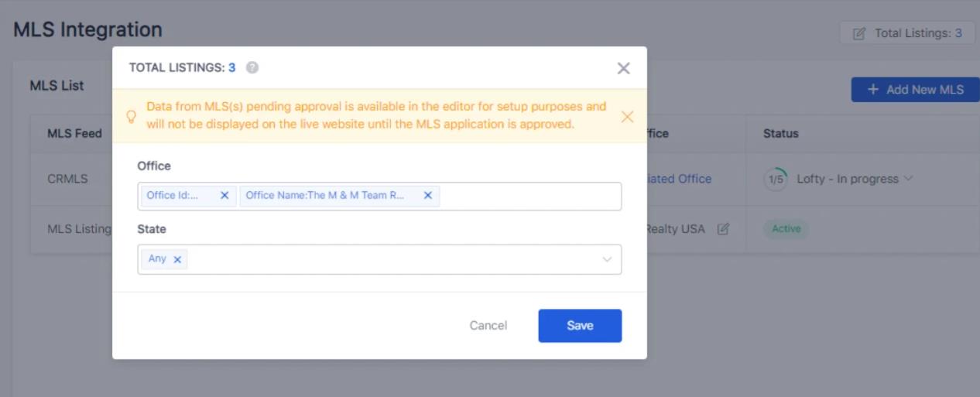This screenshot has height=397, width=980.
Task: Click the Active status badge
Action: [x=786, y=229]
